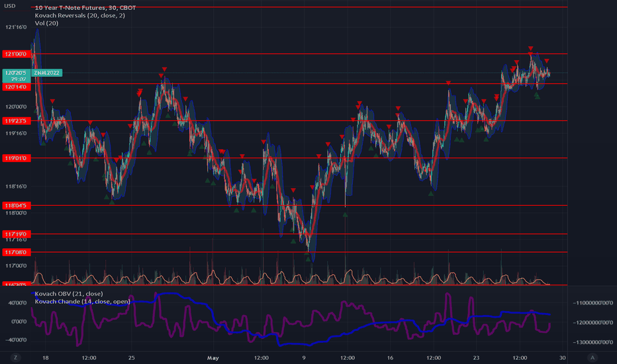Click the 12:00 label just after 18
The height and width of the screenshot is (364, 617).
pos(89,357)
